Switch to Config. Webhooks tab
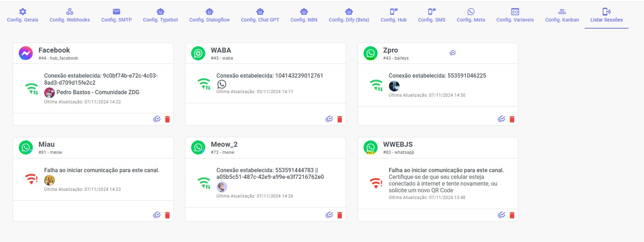The width and height of the screenshot is (644, 242). tap(70, 16)
